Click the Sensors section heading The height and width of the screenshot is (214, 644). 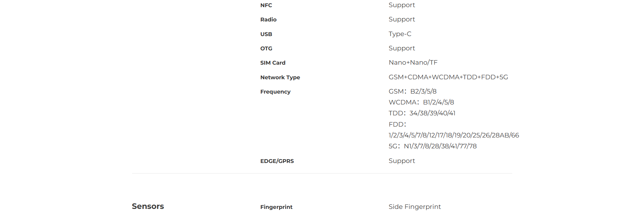point(148,206)
